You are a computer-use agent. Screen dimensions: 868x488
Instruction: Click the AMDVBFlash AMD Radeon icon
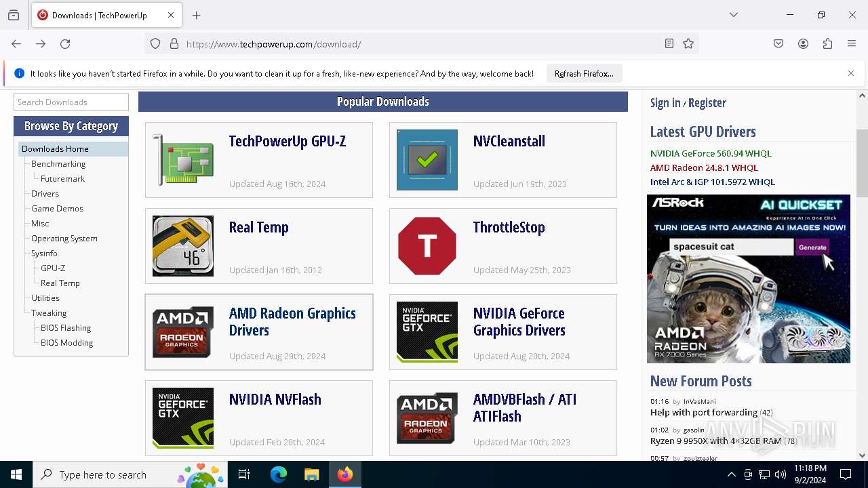(427, 418)
